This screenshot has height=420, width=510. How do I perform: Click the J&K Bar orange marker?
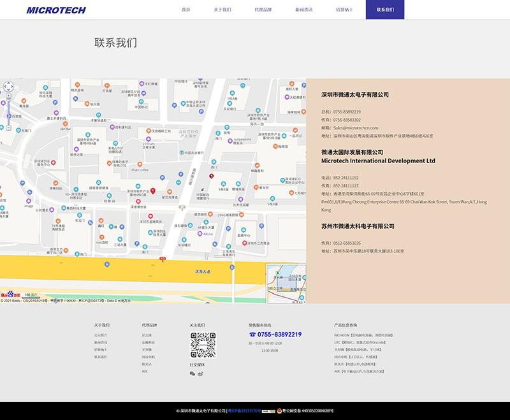click(x=66, y=124)
